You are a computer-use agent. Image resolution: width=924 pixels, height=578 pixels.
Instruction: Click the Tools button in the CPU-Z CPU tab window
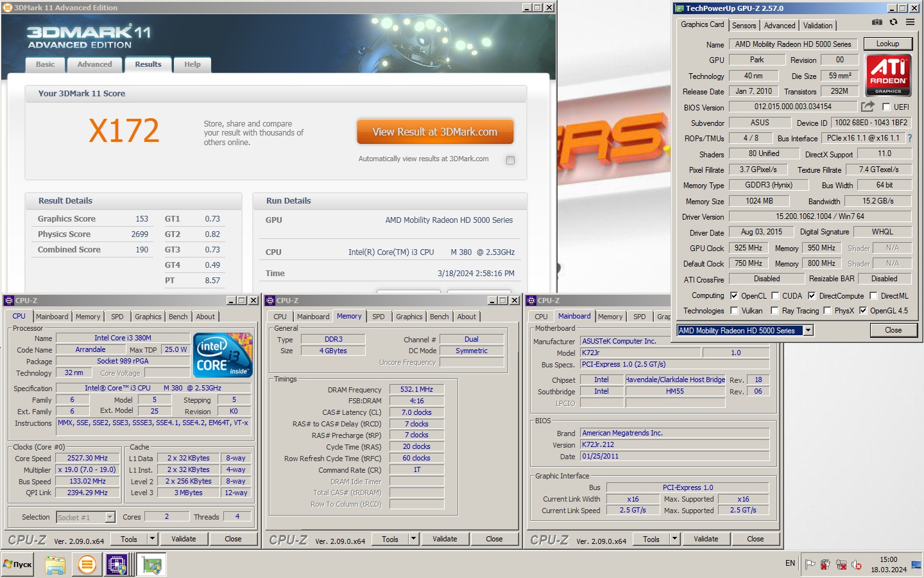point(129,539)
